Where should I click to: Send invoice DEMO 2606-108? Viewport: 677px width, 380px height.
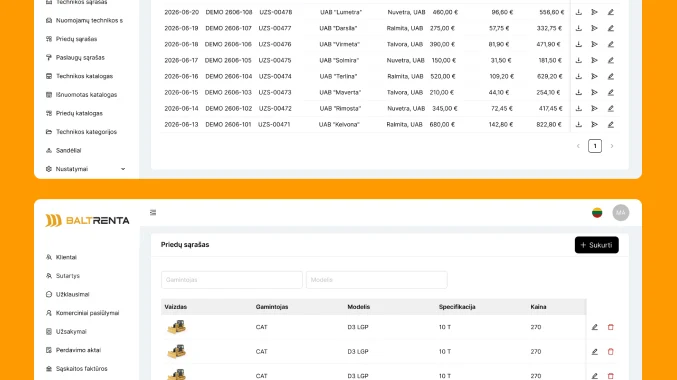(x=595, y=12)
